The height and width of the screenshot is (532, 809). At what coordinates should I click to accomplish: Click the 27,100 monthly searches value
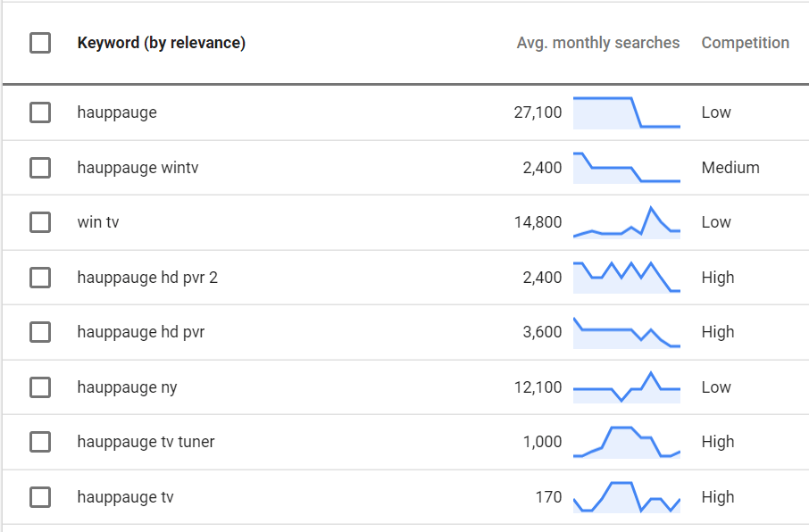[538, 112]
